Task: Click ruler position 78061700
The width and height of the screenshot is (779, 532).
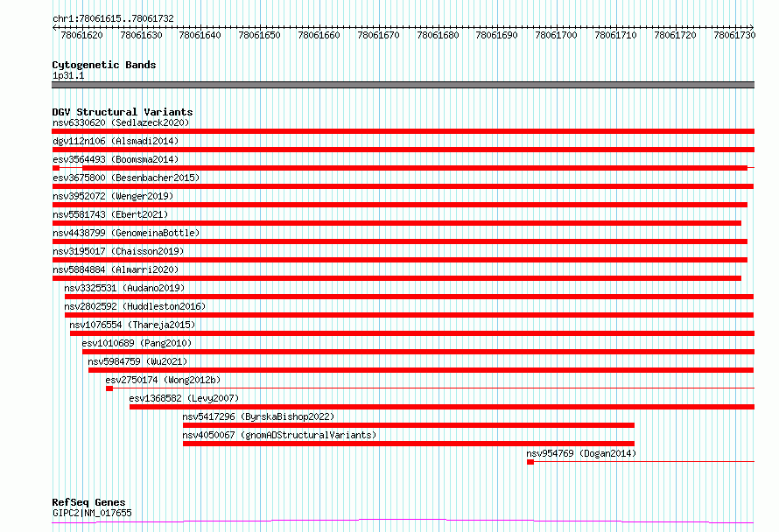Action: click(557, 35)
